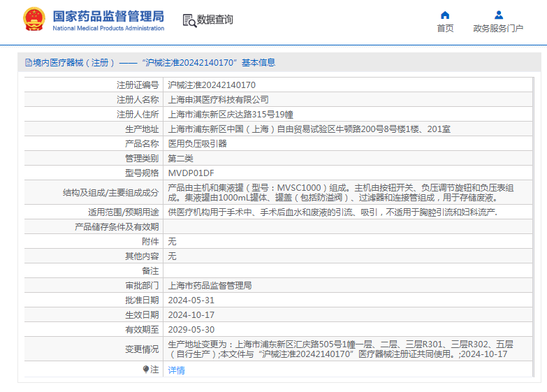Click the National Medical Products Administration subtitle
The height and width of the screenshot is (392, 547).
click(108, 28)
